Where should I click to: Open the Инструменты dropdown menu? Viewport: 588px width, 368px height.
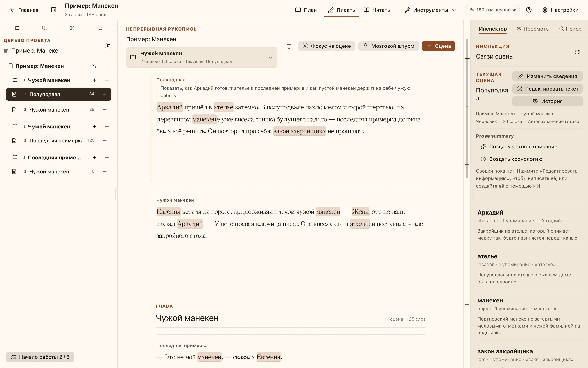click(430, 10)
